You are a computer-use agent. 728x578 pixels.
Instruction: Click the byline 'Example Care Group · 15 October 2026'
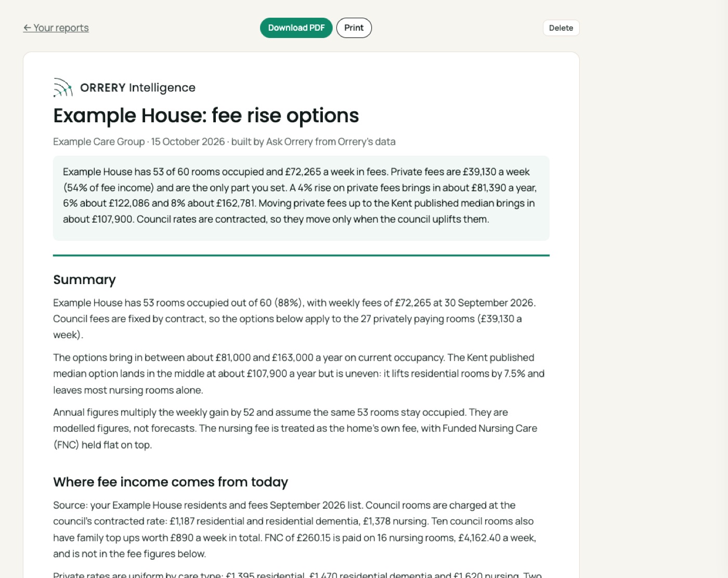pos(139,142)
